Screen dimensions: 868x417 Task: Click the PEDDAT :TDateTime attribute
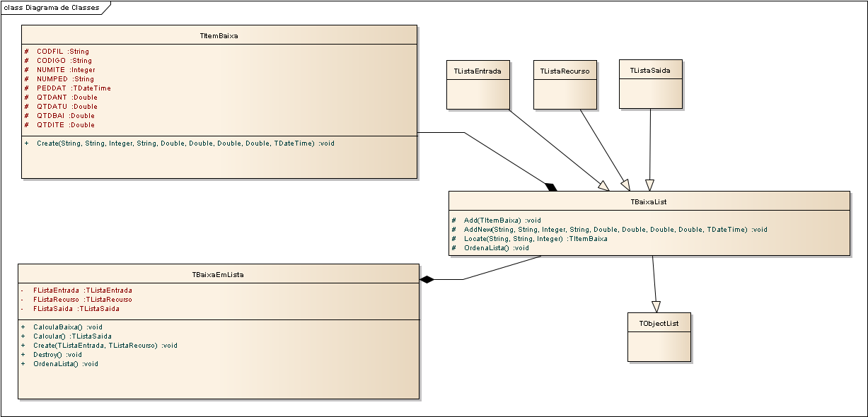74,88
